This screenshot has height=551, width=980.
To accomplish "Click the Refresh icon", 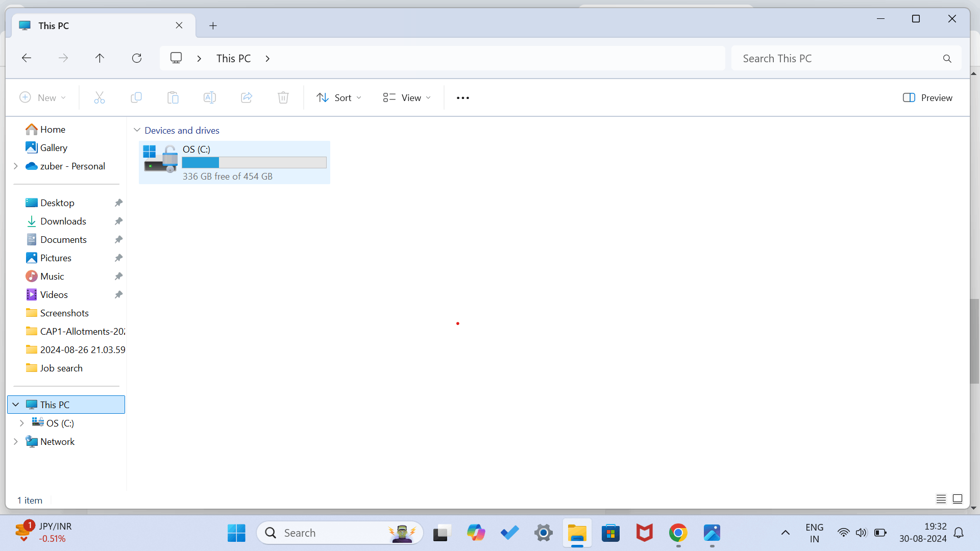I will coord(137,58).
